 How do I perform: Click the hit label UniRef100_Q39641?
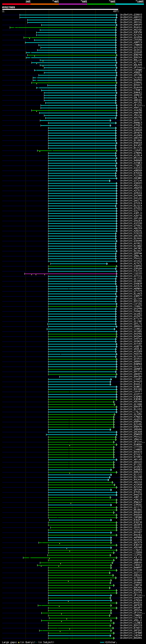(x=131, y=82)
